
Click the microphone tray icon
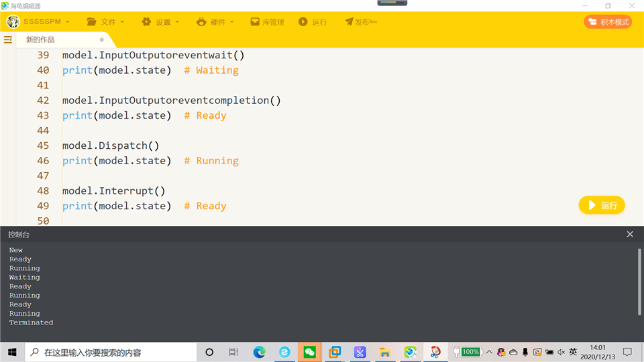[525, 352]
